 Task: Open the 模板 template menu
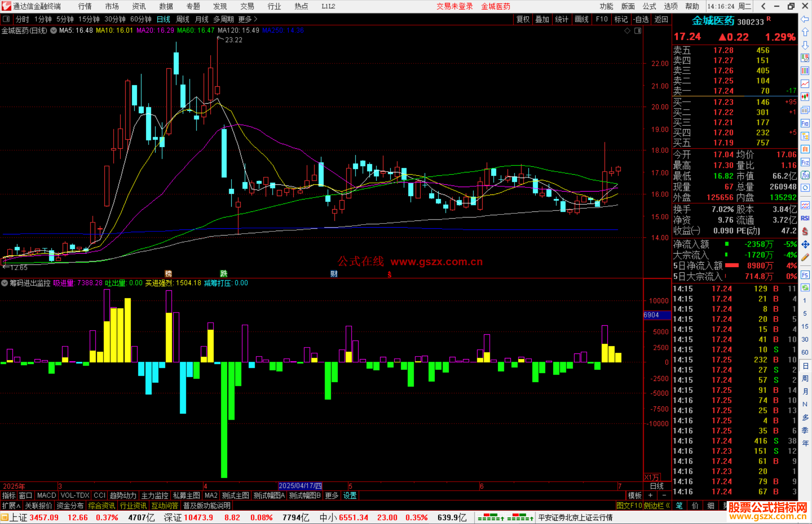point(635,495)
